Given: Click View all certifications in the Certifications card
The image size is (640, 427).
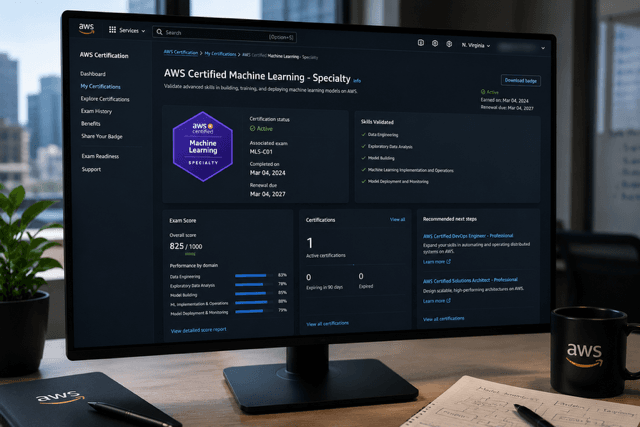Looking at the screenshot, I should pos(327,323).
